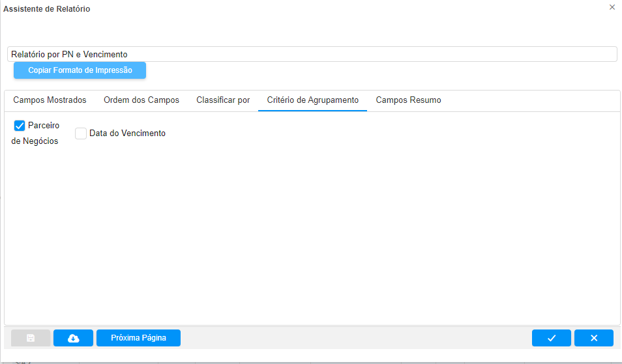
Task: Click the 'Assistente de Relatório' title text
Action: point(47,9)
